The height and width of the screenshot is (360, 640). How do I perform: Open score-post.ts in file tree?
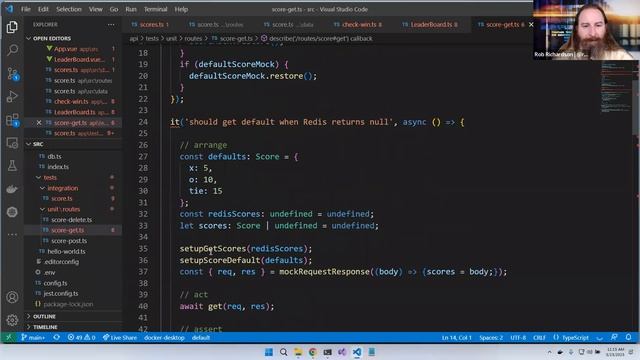pos(69,241)
